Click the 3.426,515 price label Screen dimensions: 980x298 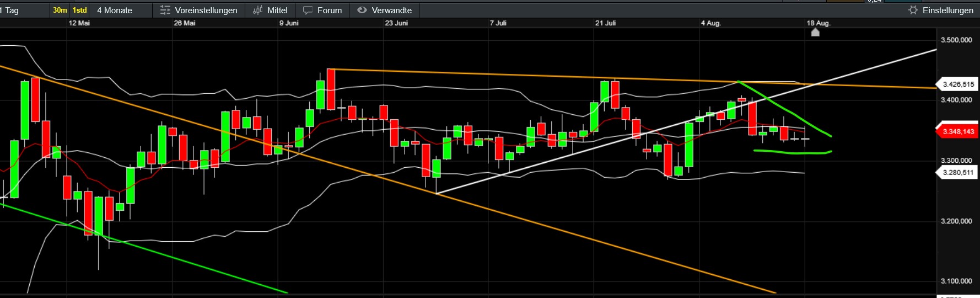click(957, 84)
